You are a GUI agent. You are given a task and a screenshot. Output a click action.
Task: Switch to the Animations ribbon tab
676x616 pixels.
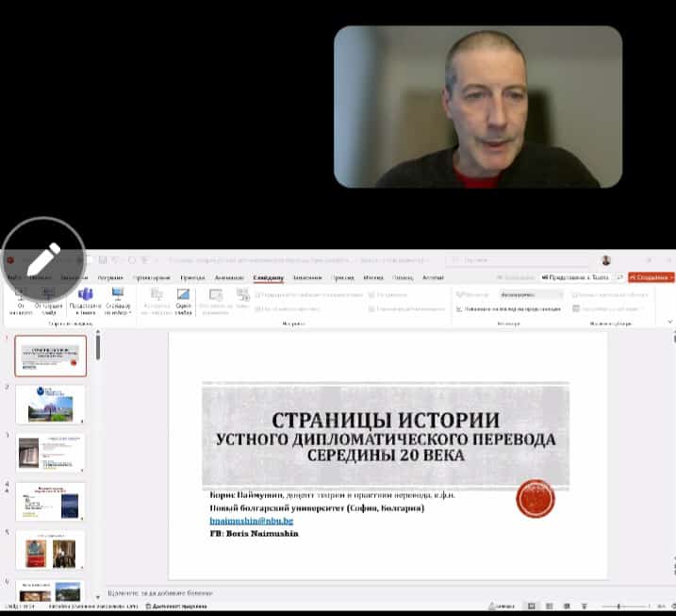coord(228,277)
